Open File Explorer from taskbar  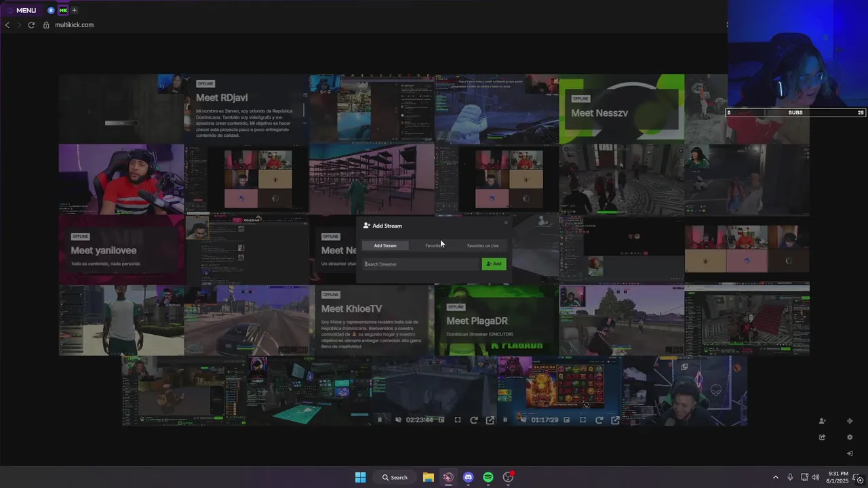429,477
